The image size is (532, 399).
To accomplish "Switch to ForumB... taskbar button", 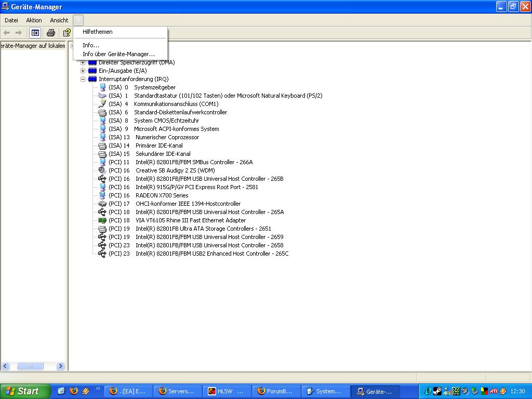I will (277, 391).
